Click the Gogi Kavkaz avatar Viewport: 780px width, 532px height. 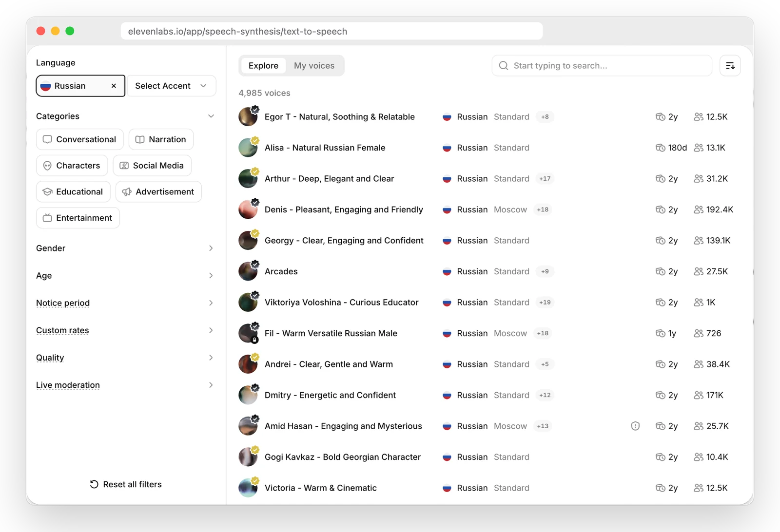coord(248,457)
